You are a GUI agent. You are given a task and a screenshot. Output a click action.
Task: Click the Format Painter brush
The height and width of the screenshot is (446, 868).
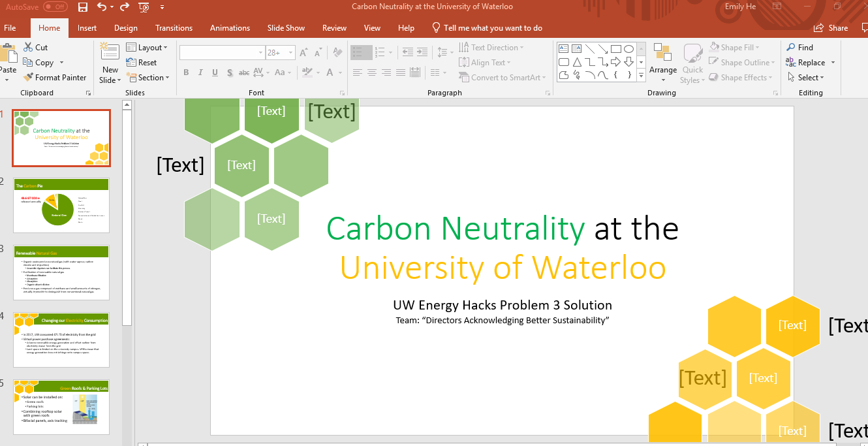[x=28, y=77]
